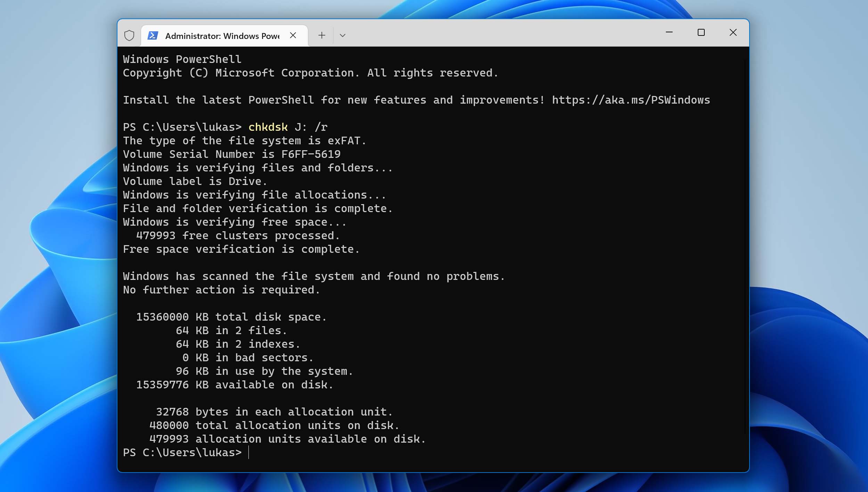Select the Administrator: Windows PowerShell tab

click(x=222, y=36)
